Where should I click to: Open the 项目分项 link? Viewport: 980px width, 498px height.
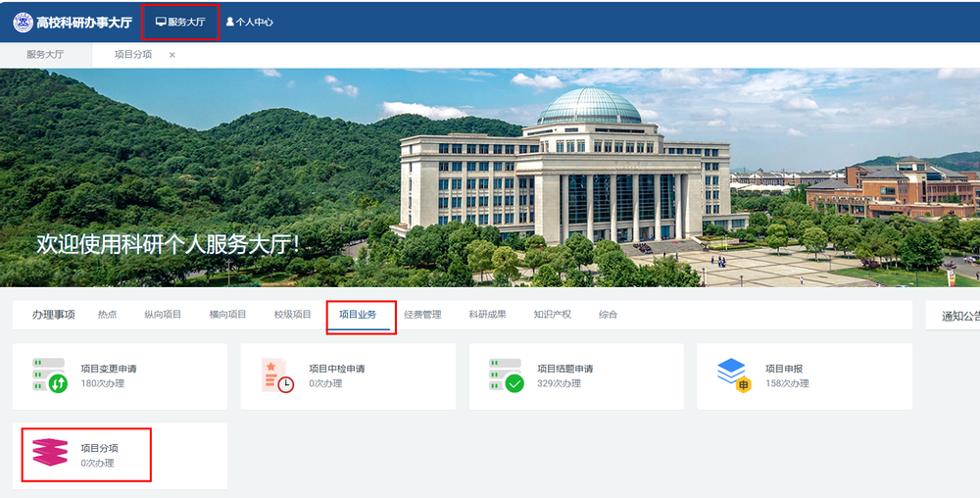coord(99,448)
